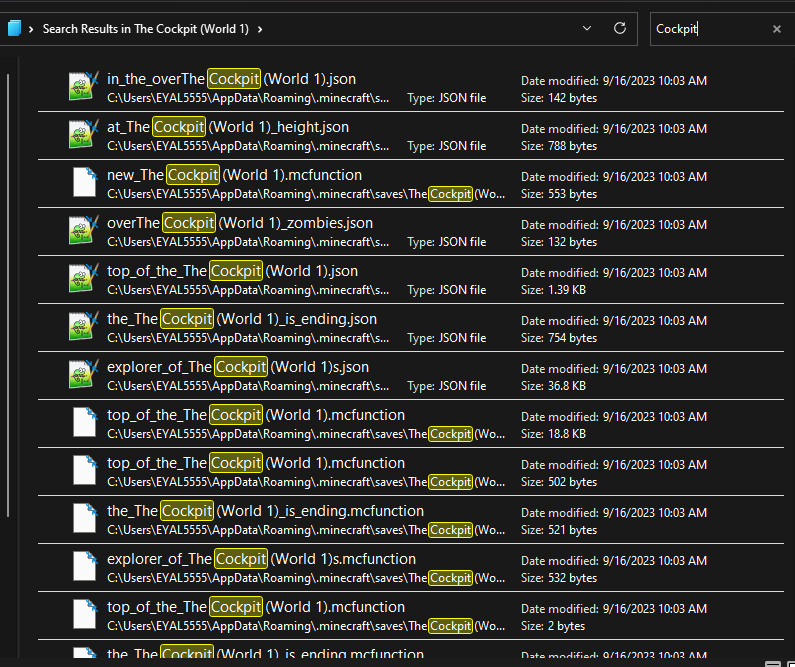Select the explorer_of_The Cockpit s.mcfunction file
The width and height of the screenshot is (795, 667).
tap(411, 568)
